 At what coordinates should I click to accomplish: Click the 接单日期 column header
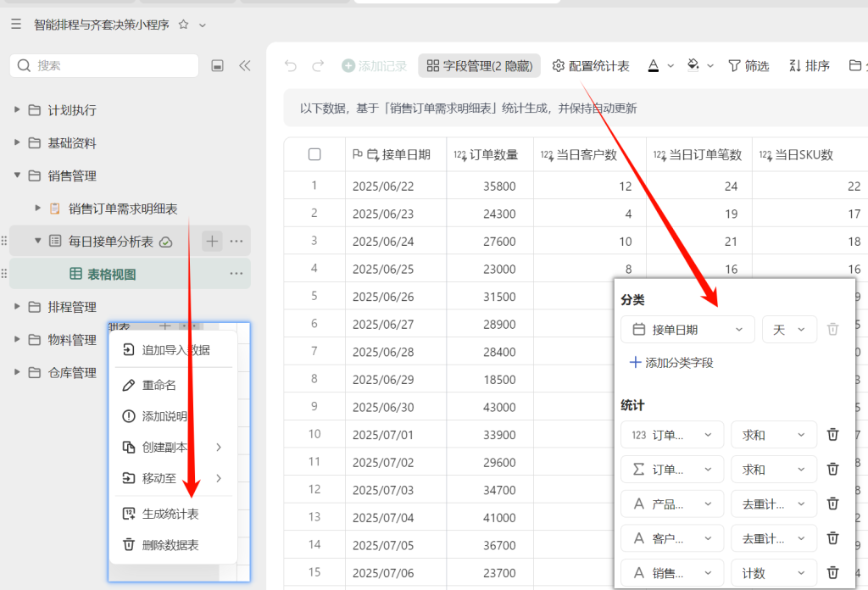coord(396,154)
